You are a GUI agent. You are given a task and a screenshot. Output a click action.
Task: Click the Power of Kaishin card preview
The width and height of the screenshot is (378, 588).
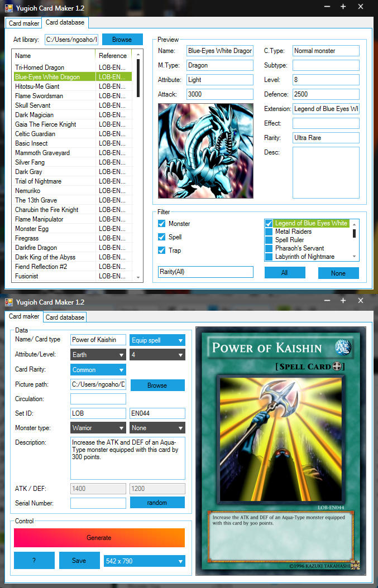(280, 451)
